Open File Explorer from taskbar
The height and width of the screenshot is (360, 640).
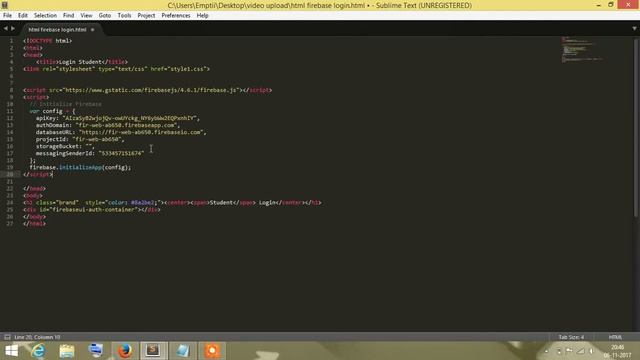coord(67,351)
